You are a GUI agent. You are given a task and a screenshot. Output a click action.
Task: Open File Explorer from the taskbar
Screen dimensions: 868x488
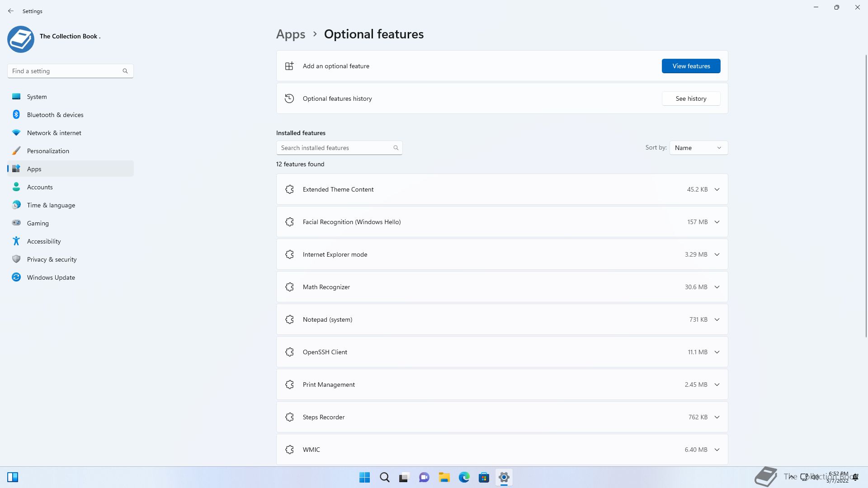tap(444, 477)
